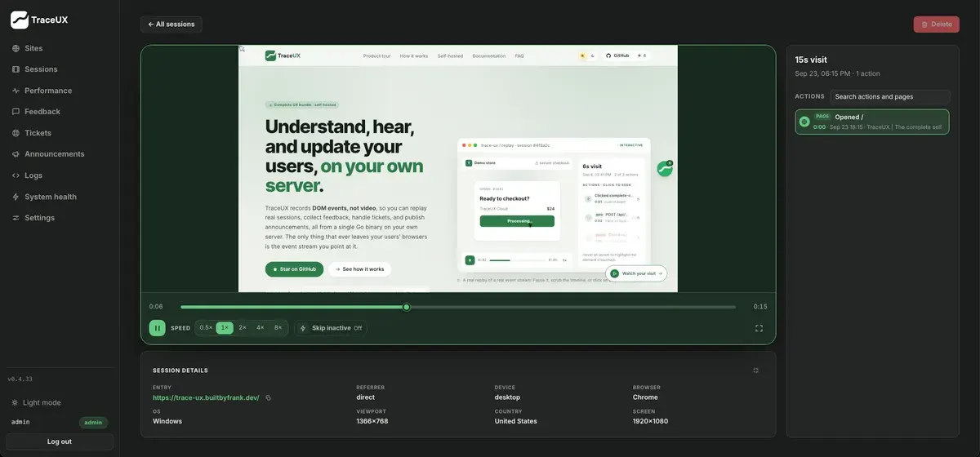Click the United States country value
The width and height of the screenshot is (980, 457).
pyautogui.click(x=516, y=421)
